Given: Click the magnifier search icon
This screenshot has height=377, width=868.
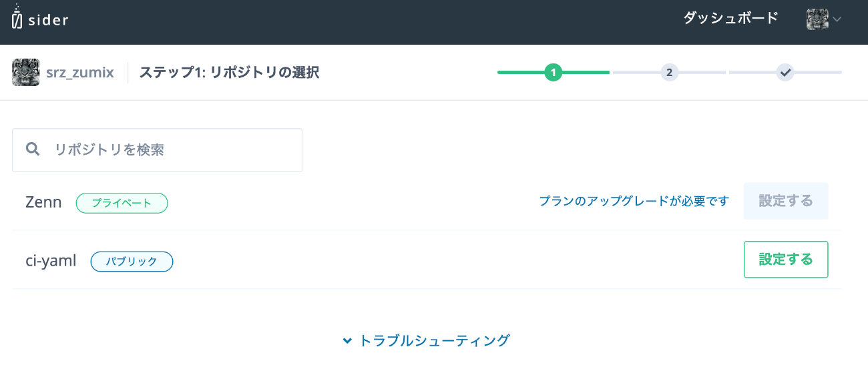Looking at the screenshot, I should pos(33,149).
